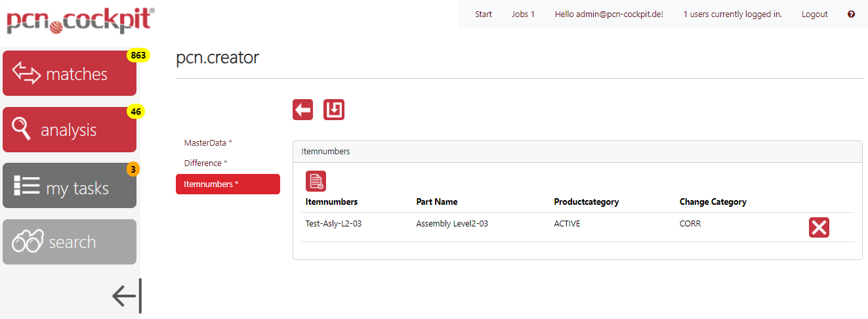The width and height of the screenshot is (868, 319).
Task: Click the add item number document icon
Action: click(x=316, y=181)
